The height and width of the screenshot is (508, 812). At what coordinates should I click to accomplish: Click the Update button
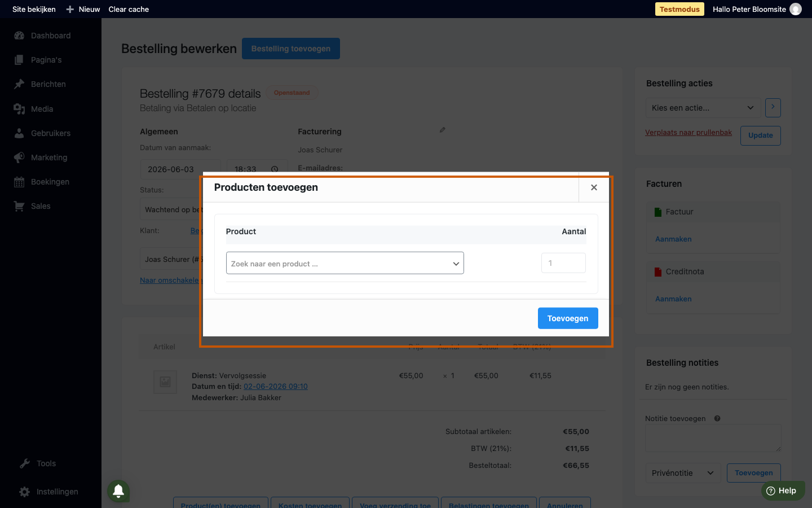click(x=761, y=135)
